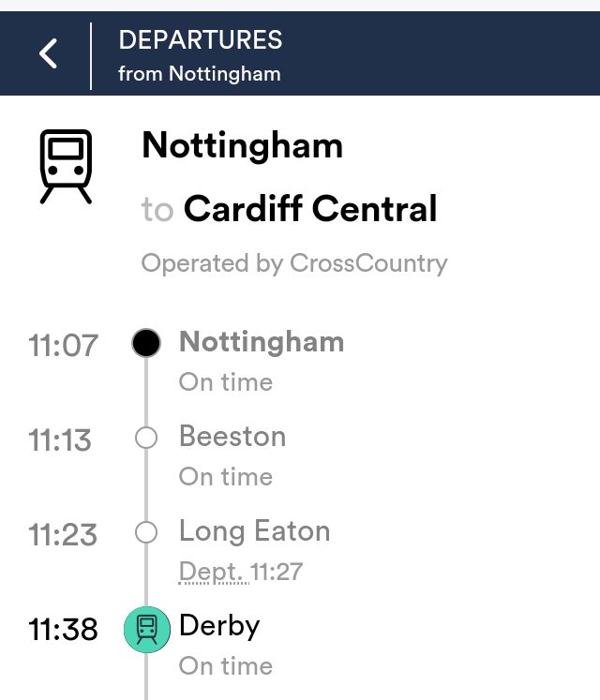Select the Derby stop name

(x=219, y=626)
